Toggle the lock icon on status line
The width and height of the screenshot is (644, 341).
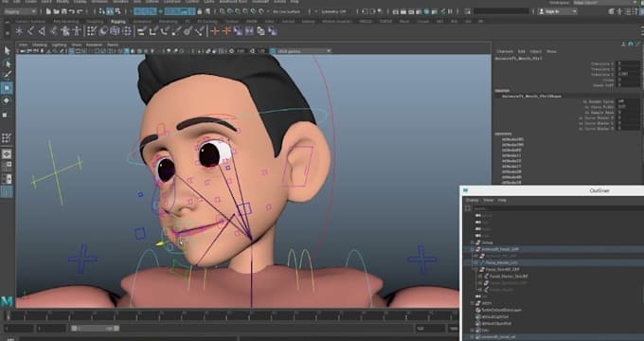199,11
